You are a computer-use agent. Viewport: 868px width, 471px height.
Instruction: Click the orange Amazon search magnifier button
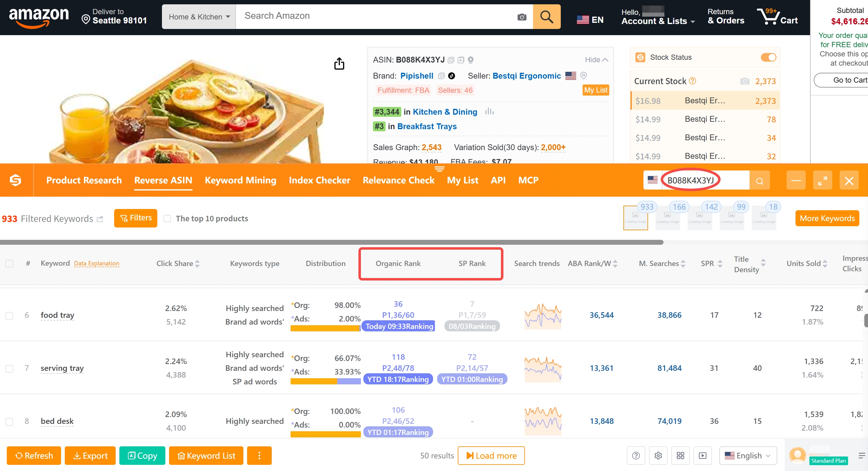coord(547,17)
